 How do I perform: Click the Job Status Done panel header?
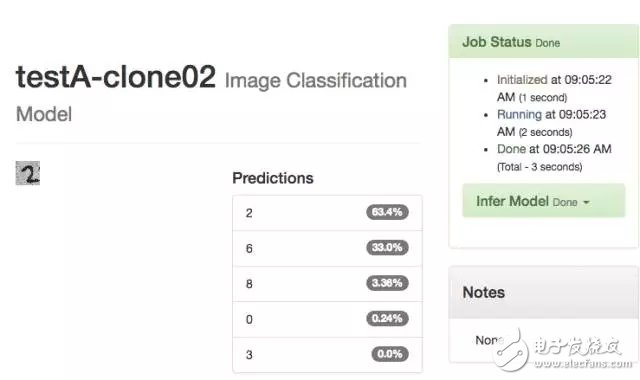544,41
